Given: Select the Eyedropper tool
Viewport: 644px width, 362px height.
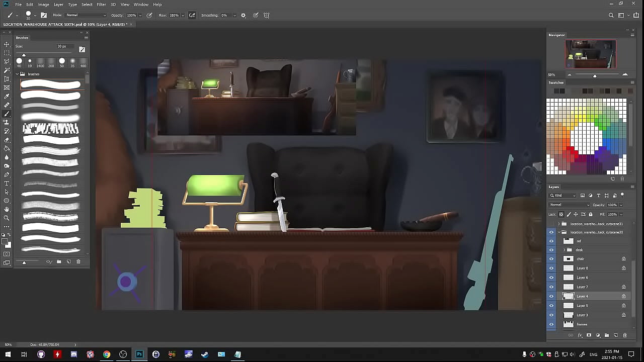Looking at the screenshot, I should click(x=7, y=96).
